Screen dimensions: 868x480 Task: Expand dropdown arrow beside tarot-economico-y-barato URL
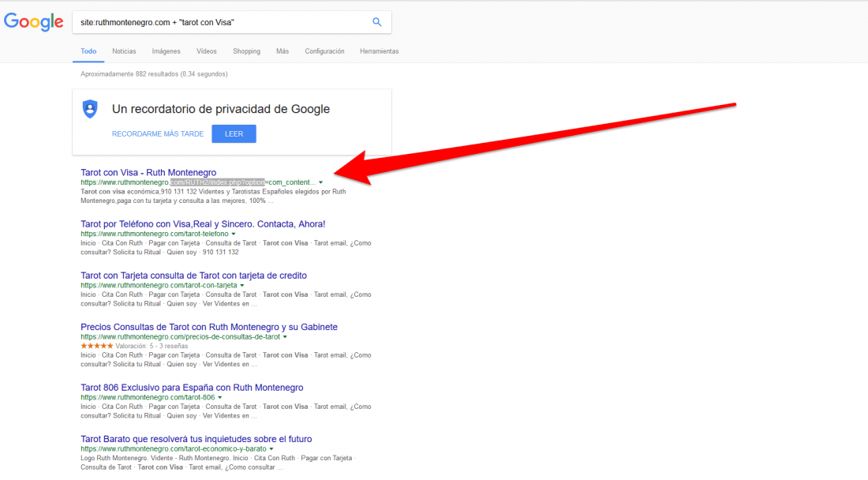point(271,449)
